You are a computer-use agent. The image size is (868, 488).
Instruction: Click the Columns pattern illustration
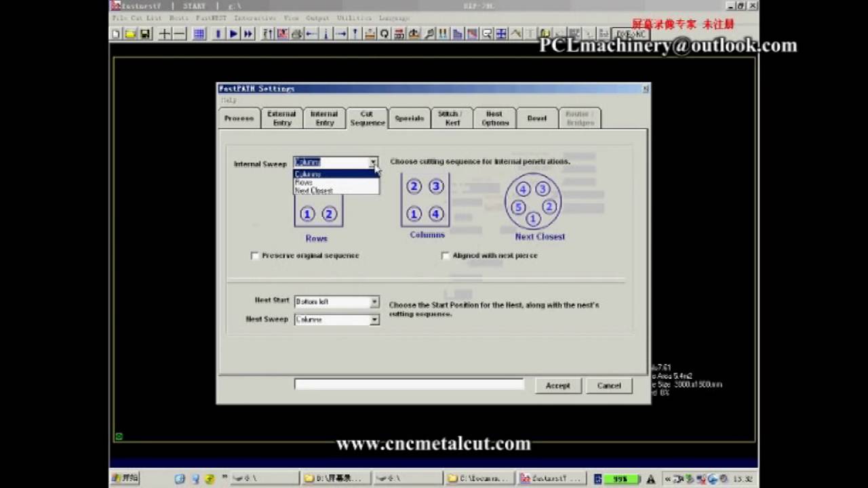pyautogui.click(x=425, y=200)
